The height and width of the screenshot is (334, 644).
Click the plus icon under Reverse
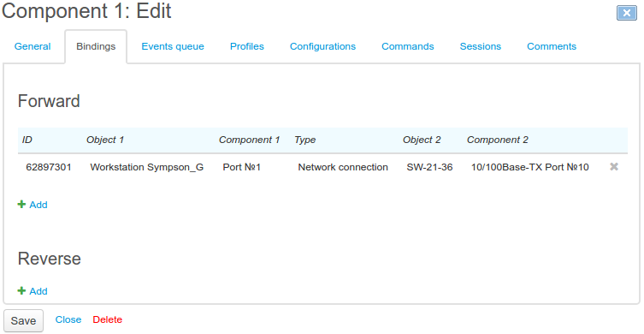(x=21, y=291)
